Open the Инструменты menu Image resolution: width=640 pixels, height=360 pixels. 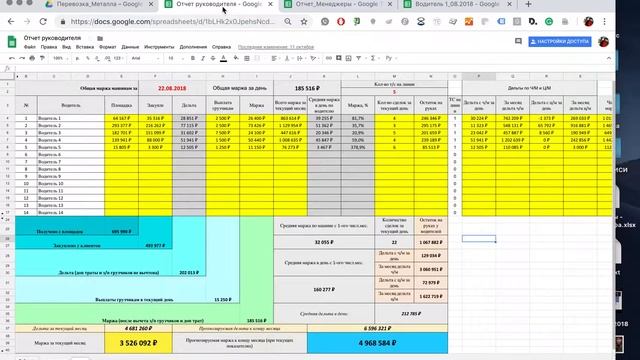pos(159,47)
